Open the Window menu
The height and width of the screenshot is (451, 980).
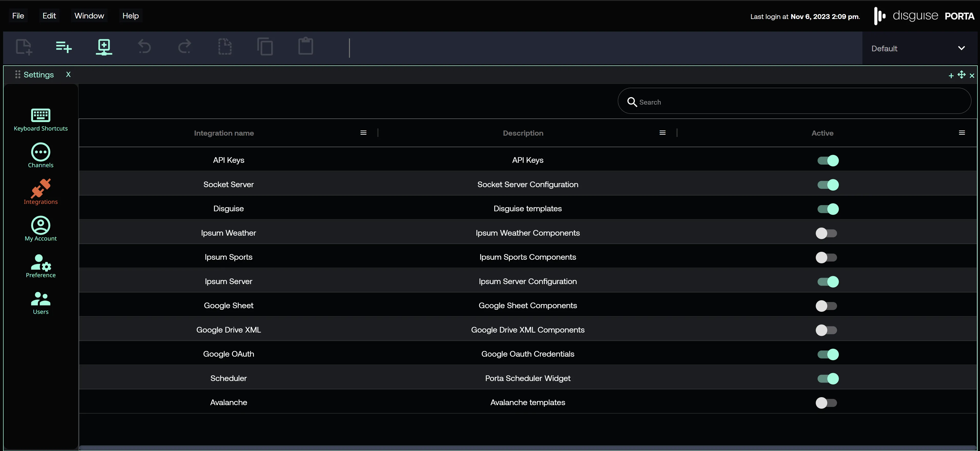tap(89, 16)
